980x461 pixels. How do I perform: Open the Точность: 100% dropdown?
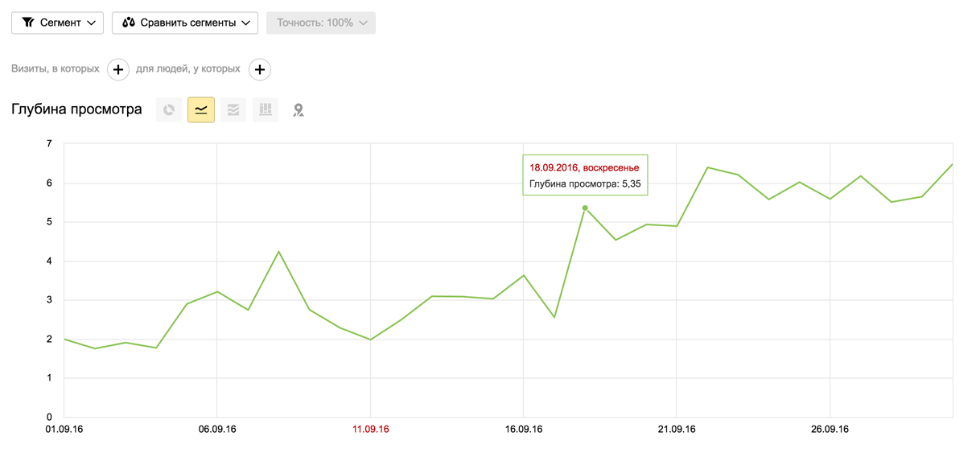321,23
